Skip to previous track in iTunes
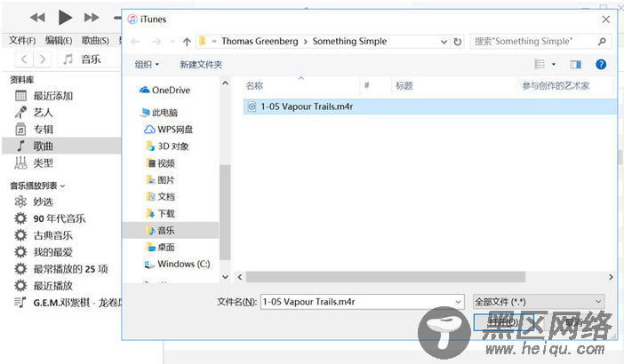The height and width of the screenshot is (364, 624). (37, 18)
